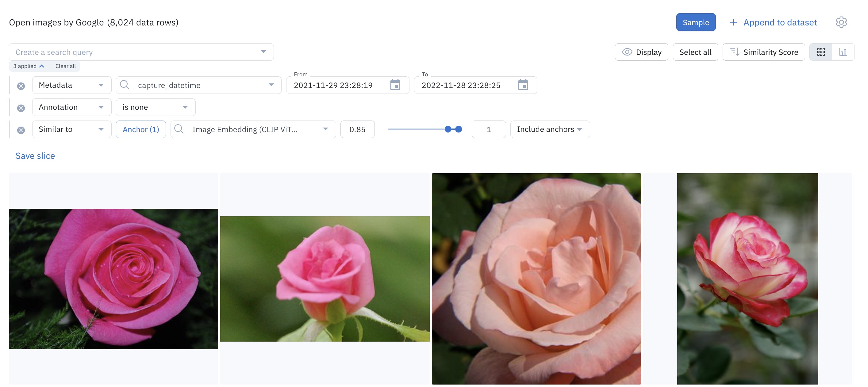
Task: Click the settings gear icon top right
Action: pos(841,22)
